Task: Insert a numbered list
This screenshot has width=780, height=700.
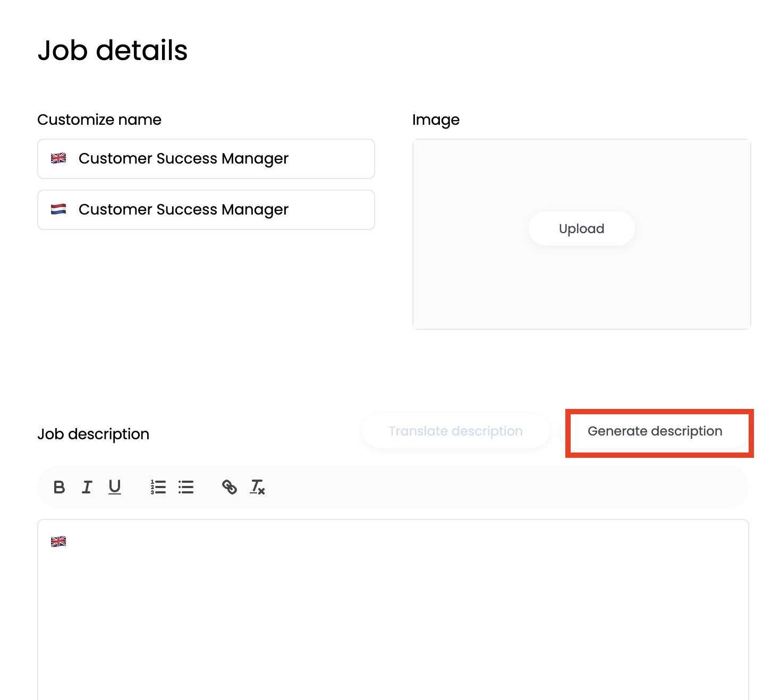Action: click(158, 487)
